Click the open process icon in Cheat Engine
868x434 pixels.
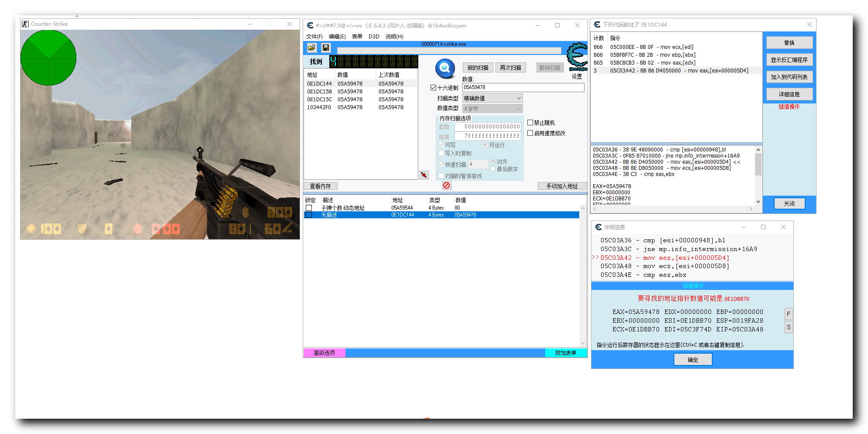pos(311,48)
